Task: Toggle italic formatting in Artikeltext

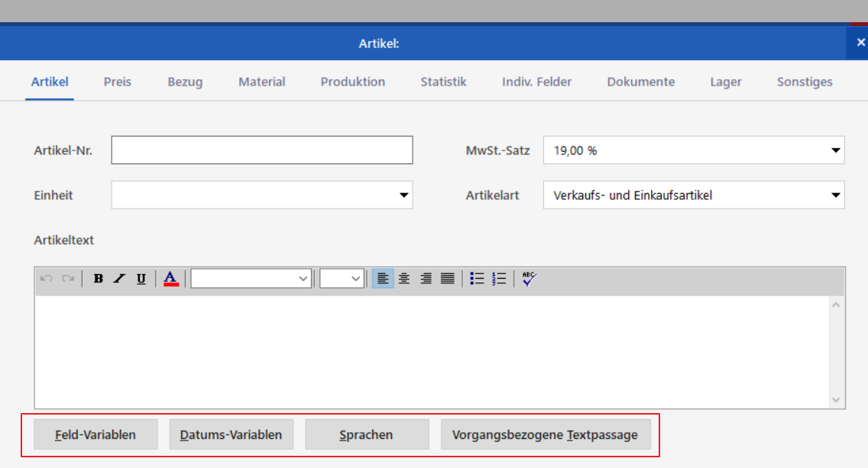Action: (119, 278)
